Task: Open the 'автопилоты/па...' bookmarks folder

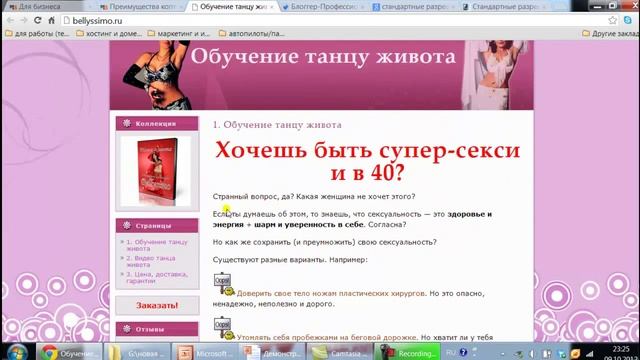Action: 251,33
